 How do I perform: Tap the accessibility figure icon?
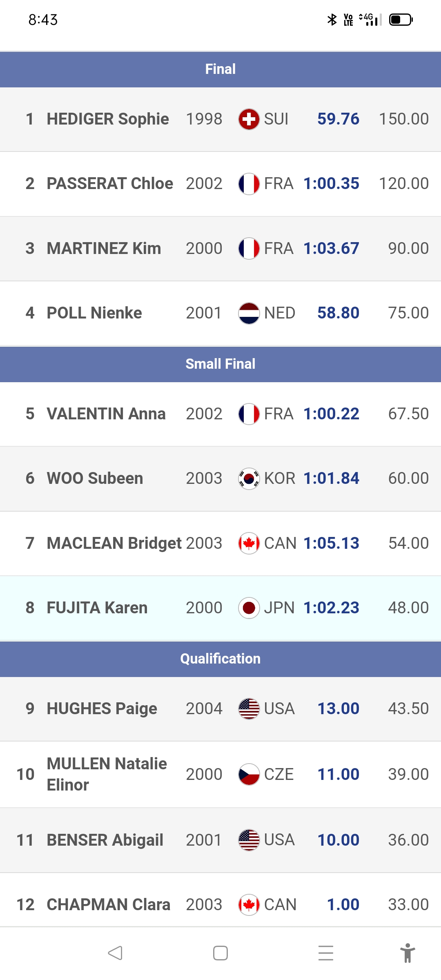coord(407,953)
